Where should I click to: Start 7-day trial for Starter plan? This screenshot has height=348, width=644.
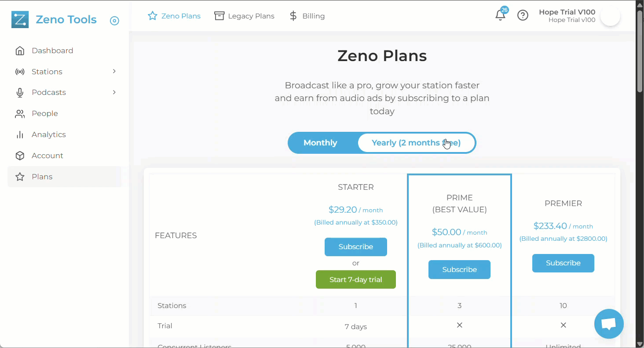[x=356, y=279]
